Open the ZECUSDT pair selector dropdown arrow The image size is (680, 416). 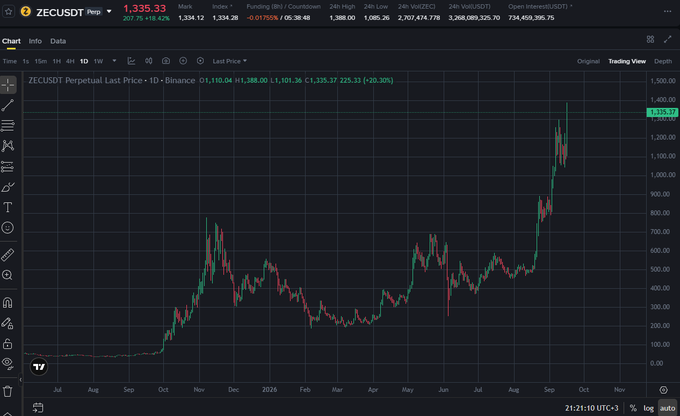tap(109, 12)
